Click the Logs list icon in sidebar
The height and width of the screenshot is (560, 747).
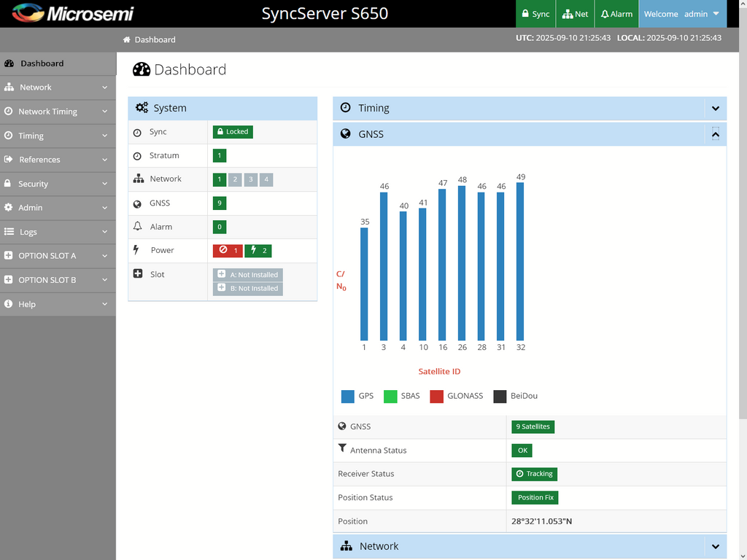(x=9, y=231)
